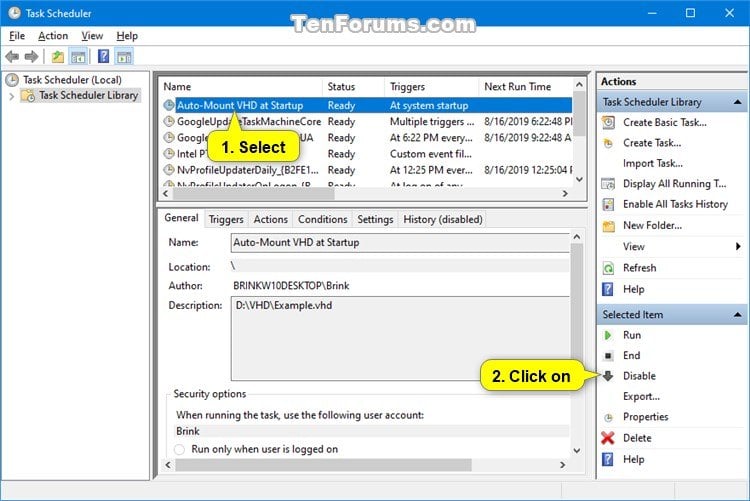Viewport: 750px width, 501px height.
Task: Expand the Task Scheduler Library tree node
Action: click(x=11, y=96)
